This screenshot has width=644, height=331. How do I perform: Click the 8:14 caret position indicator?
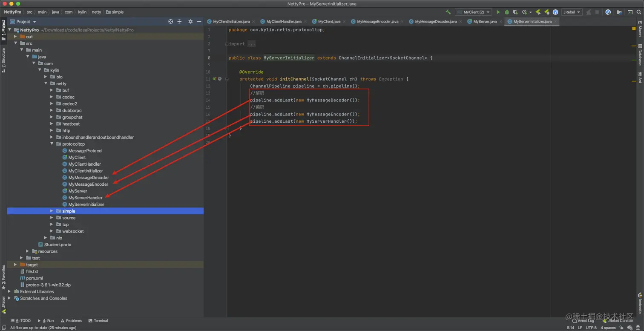point(570,328)
